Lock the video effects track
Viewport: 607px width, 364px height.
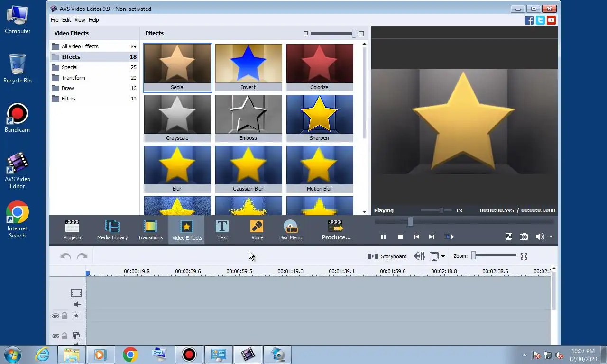(x=64, y=316)
